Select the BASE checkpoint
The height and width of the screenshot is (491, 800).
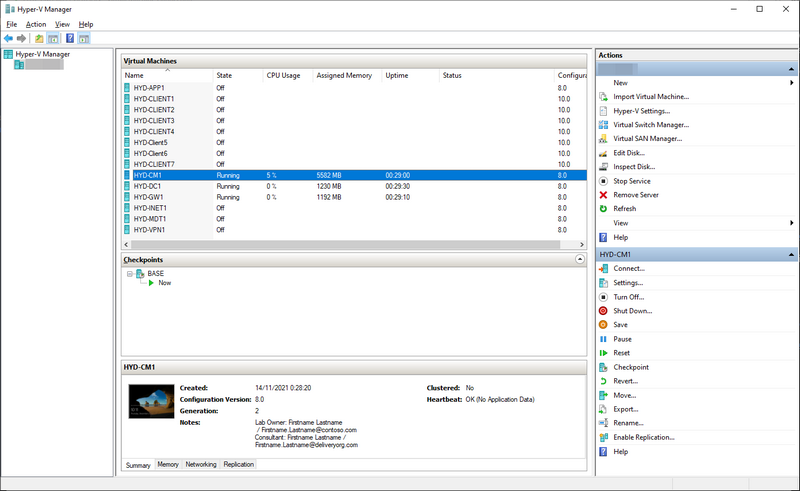[x=156, y=274]
